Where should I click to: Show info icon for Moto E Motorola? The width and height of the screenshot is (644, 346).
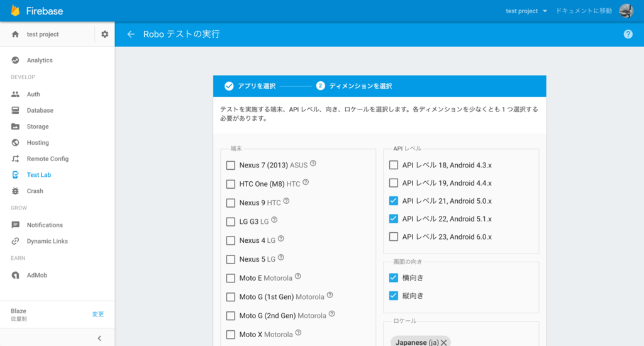coord(297,277)
